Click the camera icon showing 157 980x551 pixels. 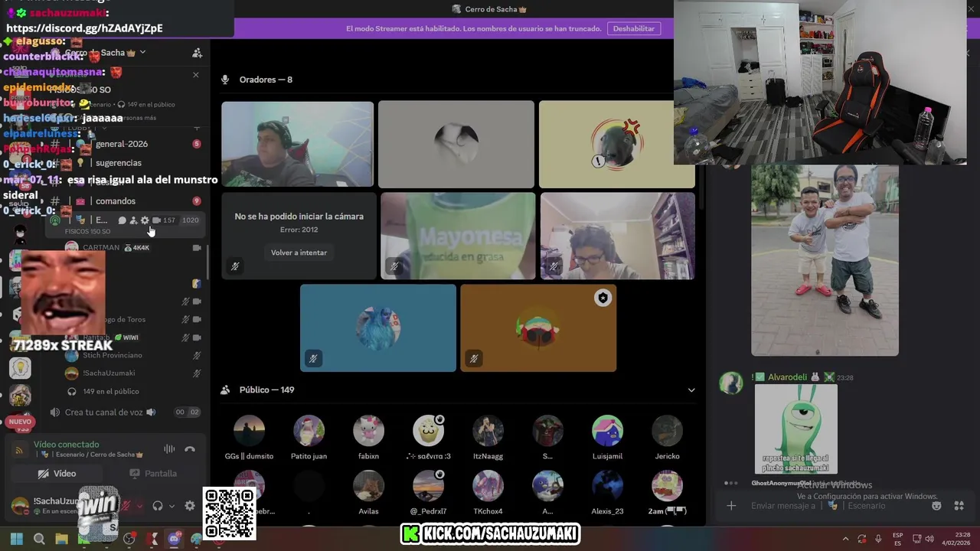157,220
